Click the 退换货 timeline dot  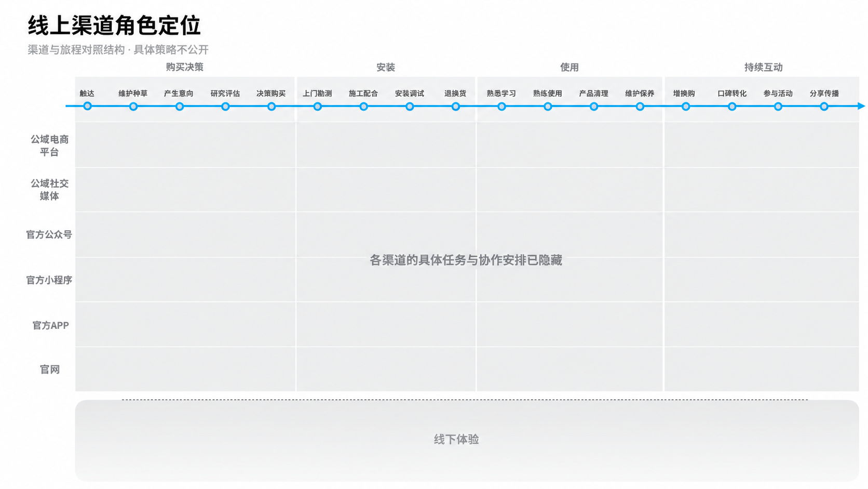[x=456, y=107]
